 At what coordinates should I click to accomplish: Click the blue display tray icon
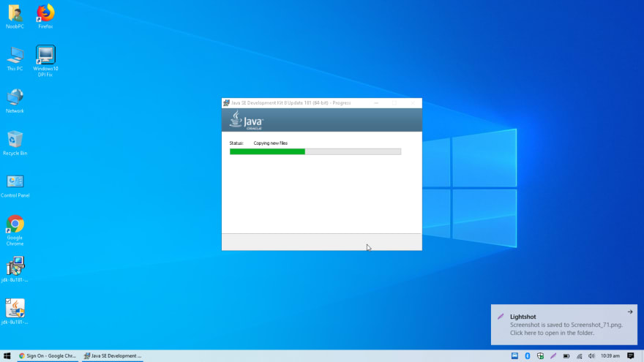pos(514,356)
